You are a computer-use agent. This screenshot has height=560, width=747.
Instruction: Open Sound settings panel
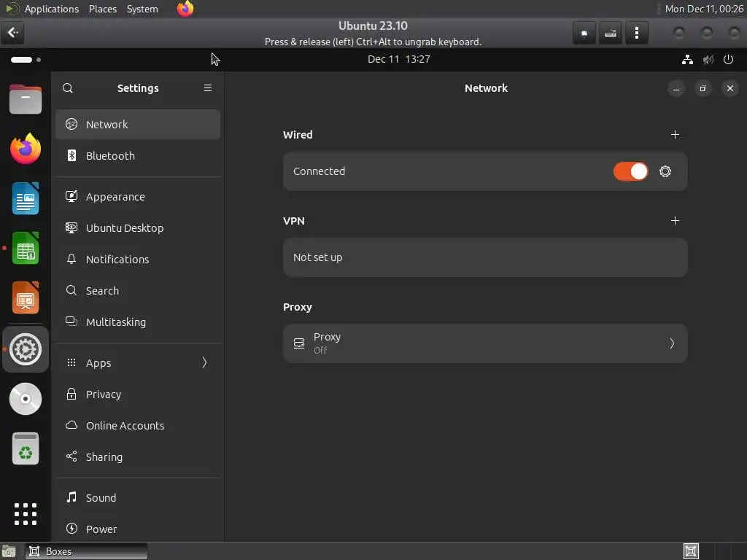click(138, 497)
